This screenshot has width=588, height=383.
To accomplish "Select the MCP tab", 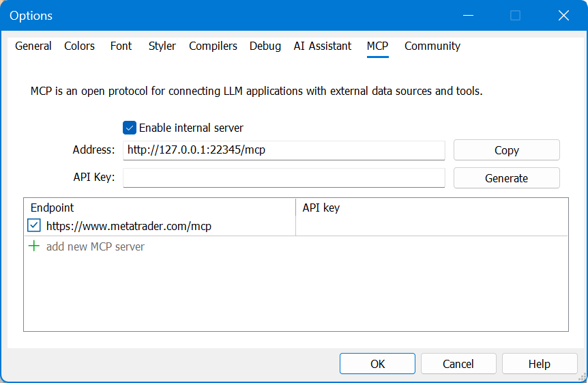I will point(378,46).
